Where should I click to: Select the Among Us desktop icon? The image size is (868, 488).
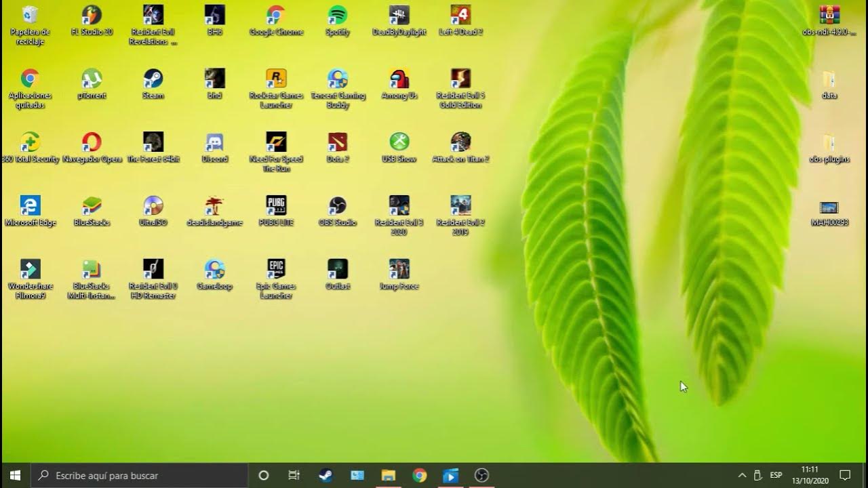[399, 84]
